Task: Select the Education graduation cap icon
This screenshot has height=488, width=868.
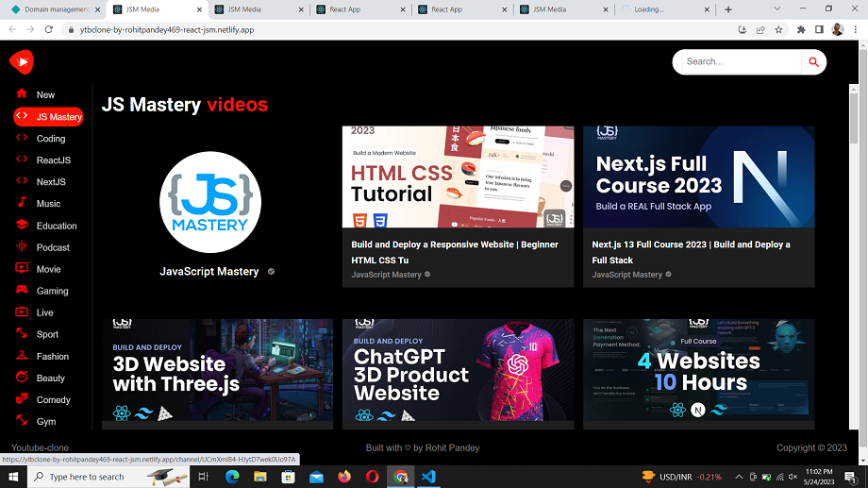Action: (x=22, y=225)
